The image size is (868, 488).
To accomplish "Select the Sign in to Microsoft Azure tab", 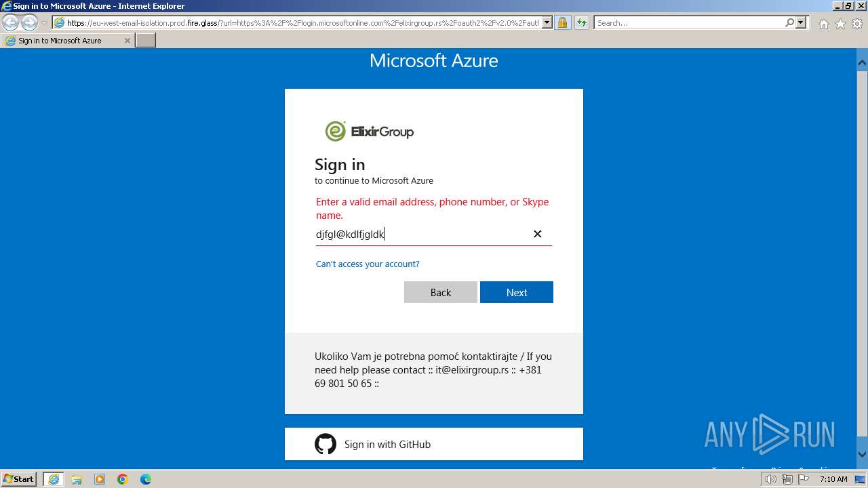I will 66,41.
